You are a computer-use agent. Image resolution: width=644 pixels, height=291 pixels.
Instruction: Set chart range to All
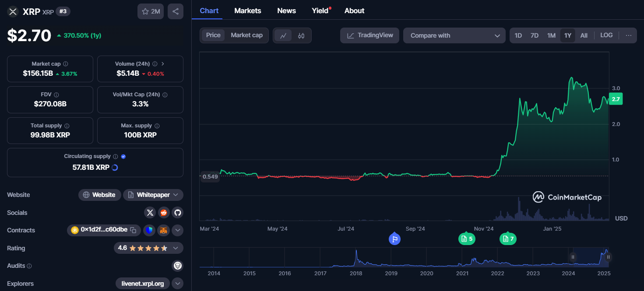click(584, 35)
